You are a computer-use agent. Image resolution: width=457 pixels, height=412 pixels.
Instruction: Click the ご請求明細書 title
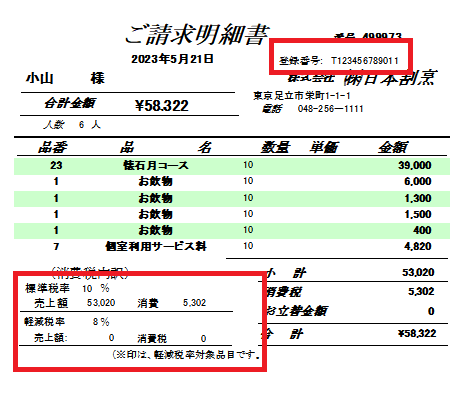click(197, 34)
